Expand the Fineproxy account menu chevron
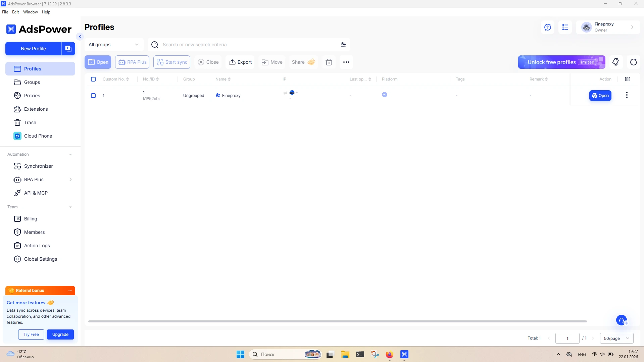The image size is (644, 362). pyautogui.click(x=632, y=27)
